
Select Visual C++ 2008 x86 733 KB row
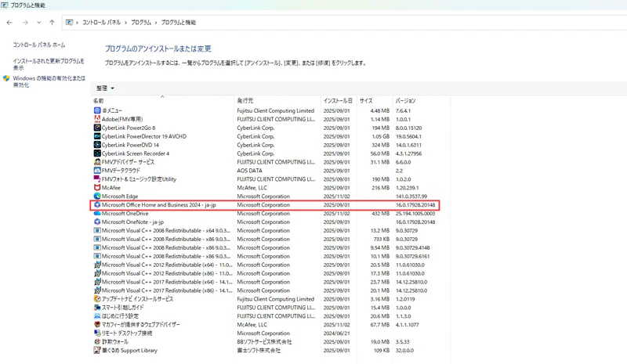265,239
